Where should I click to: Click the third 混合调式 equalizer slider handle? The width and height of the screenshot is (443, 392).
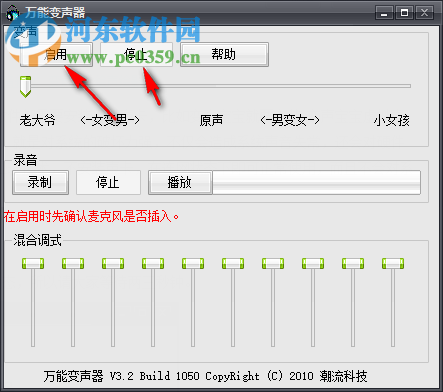(113, 263)
